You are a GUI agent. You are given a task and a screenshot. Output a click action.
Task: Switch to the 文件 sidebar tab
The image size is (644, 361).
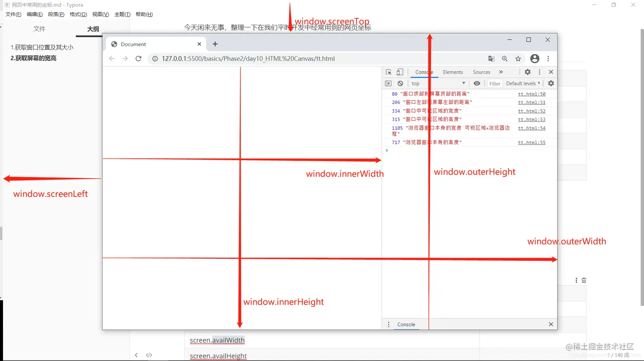tap(39, 29)
